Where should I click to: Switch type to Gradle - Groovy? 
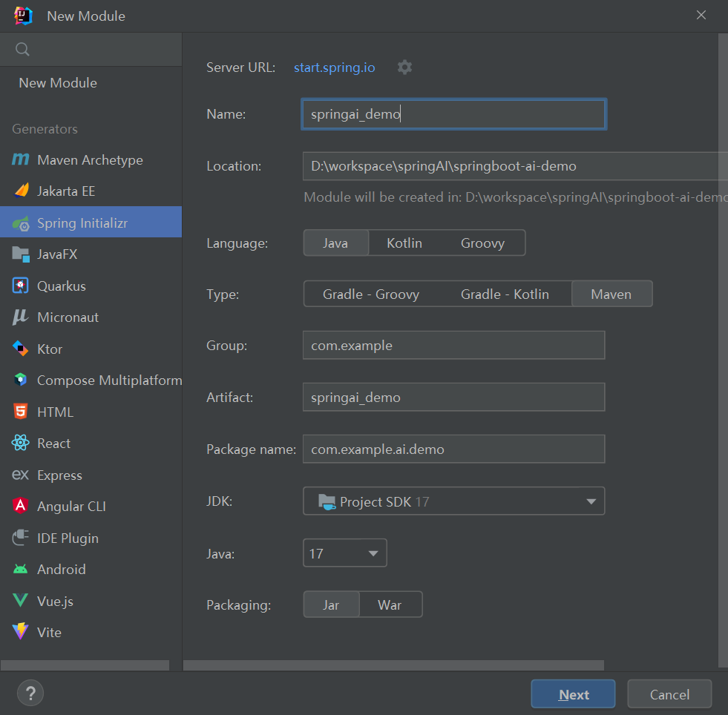[x=371, y=294]
